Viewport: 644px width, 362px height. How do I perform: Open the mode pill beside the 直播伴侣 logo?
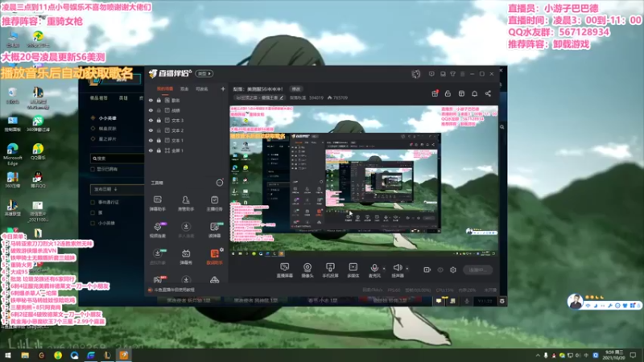point(204,73)
